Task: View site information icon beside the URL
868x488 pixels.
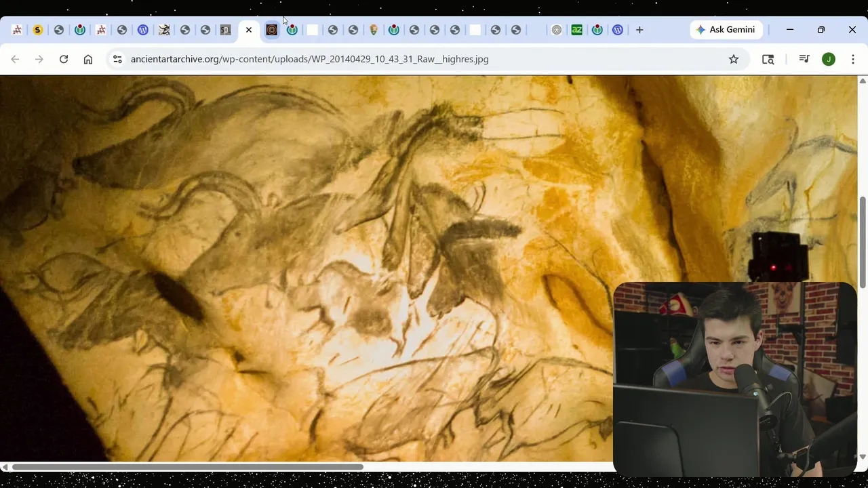Action: coord(117,59)
